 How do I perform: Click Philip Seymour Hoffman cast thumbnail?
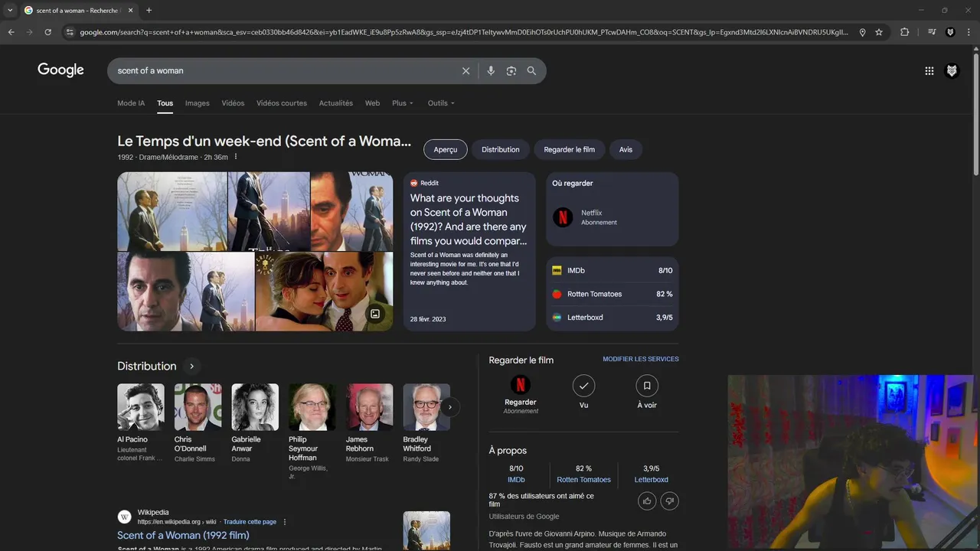point(312,407)
